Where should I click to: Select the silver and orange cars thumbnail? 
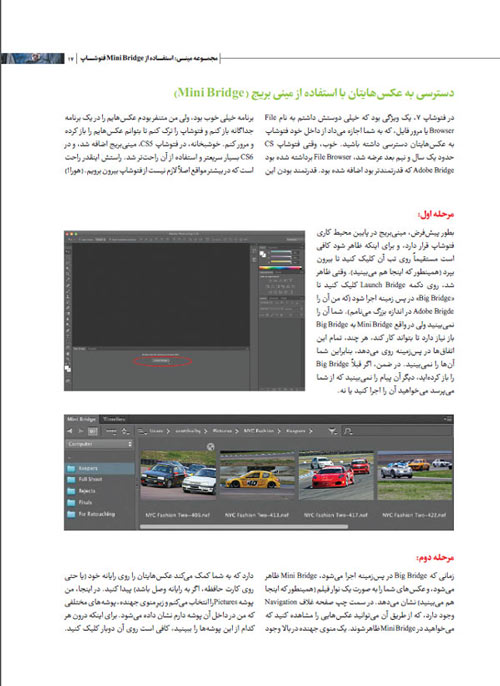click(x=415, y=475)
